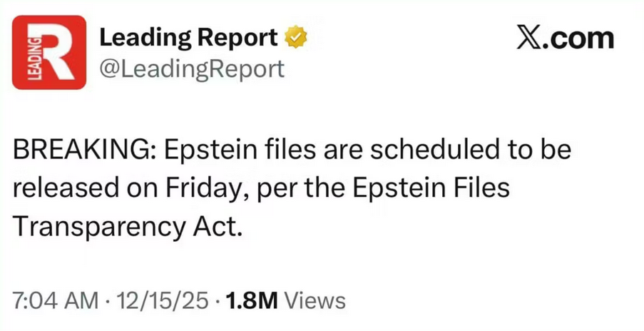Click "Epstein files" in the first line
The image size is (644, 331).
click(x=240, y=151)
